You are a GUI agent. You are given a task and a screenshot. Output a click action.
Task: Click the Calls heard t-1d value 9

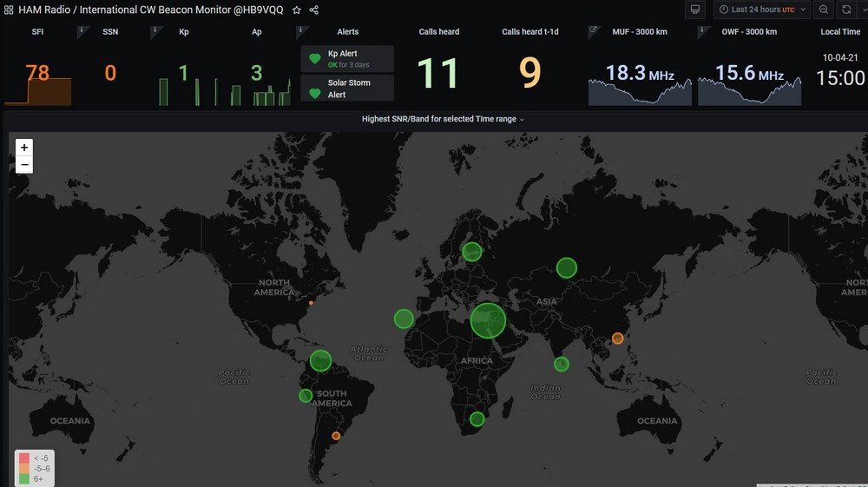pyautogui.click(x=529, y=73)
